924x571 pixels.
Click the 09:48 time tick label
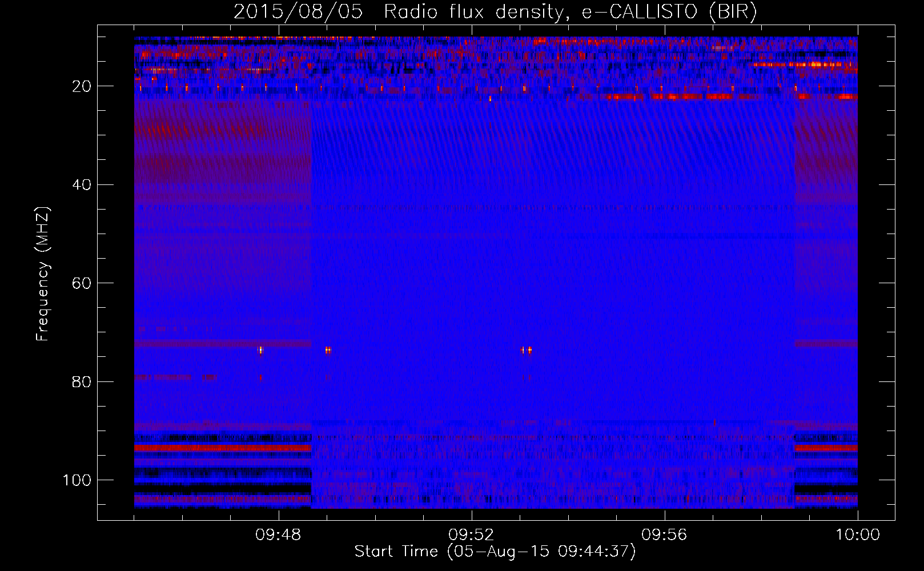tap(278, 535)
